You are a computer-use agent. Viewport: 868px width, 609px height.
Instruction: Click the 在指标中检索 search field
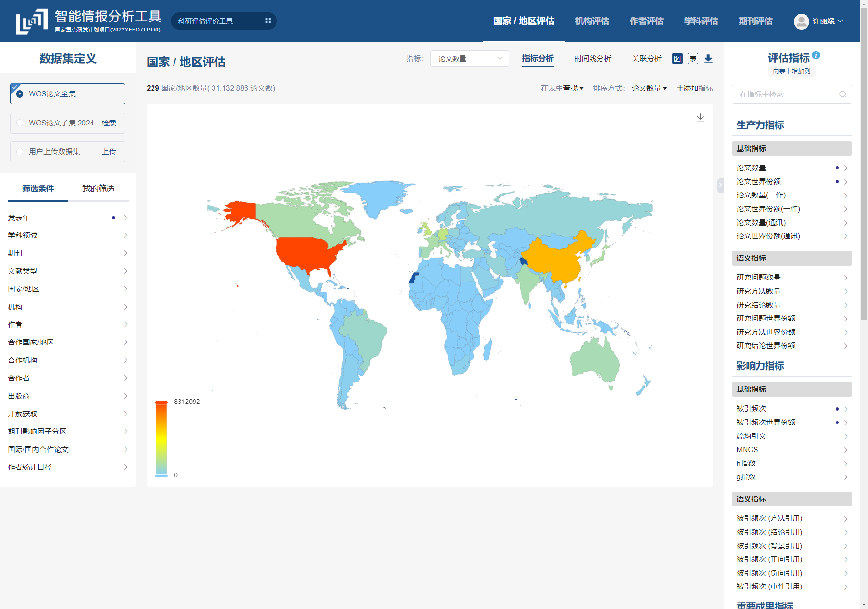tap(792, 94)
